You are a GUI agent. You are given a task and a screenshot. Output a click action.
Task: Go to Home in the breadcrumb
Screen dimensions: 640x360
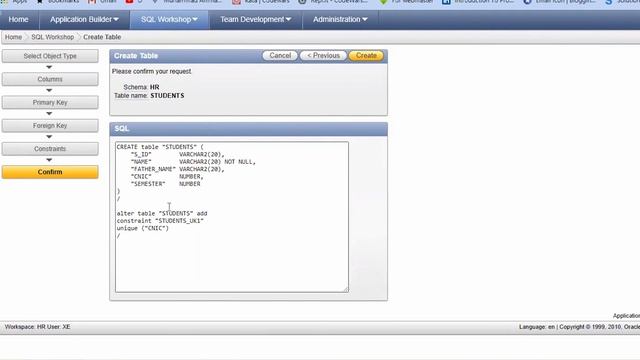(13, 37)
